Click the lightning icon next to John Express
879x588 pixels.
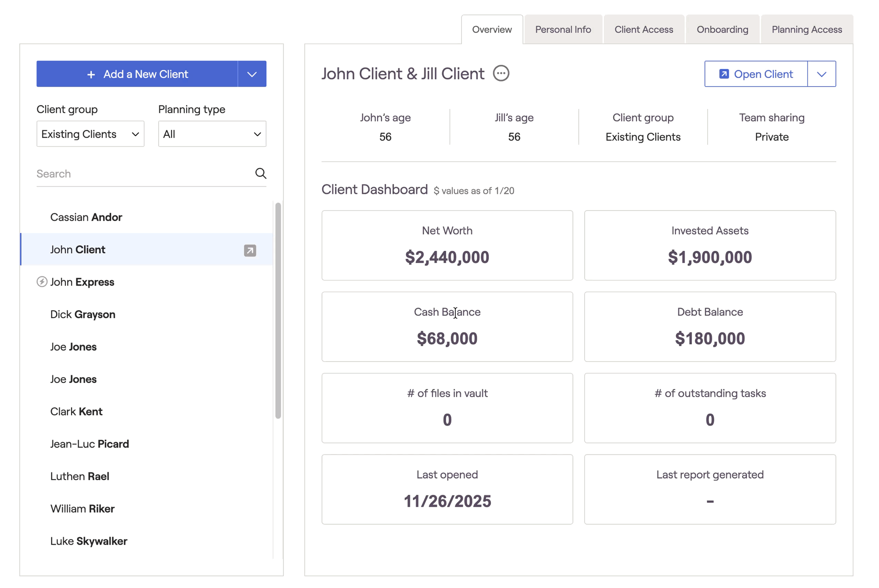pyautogui.click(x=42, y=282)
